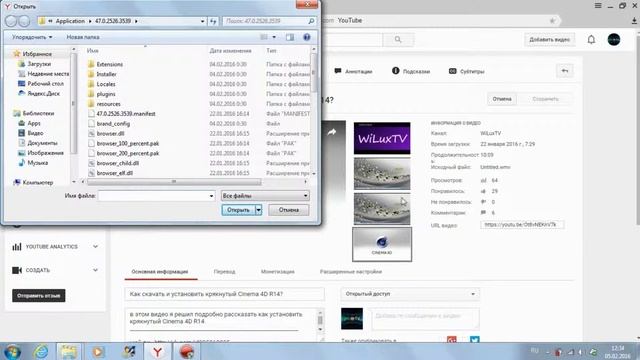Click the video title input field

224,294
